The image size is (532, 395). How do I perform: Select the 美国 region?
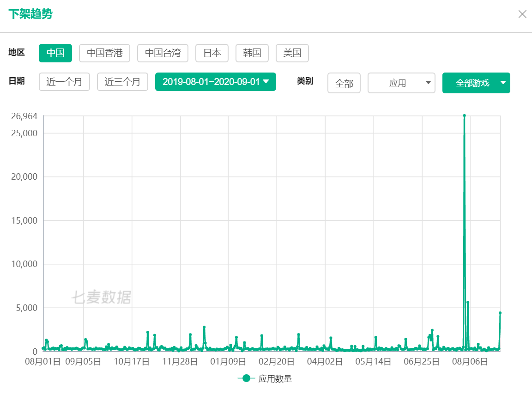292,53
